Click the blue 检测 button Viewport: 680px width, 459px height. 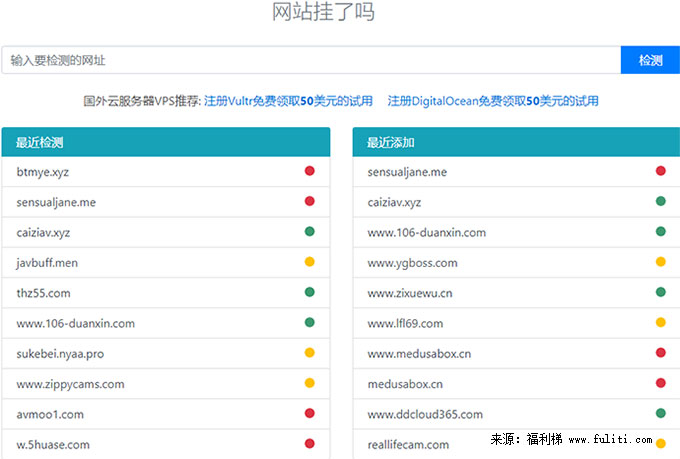point(650,60)
